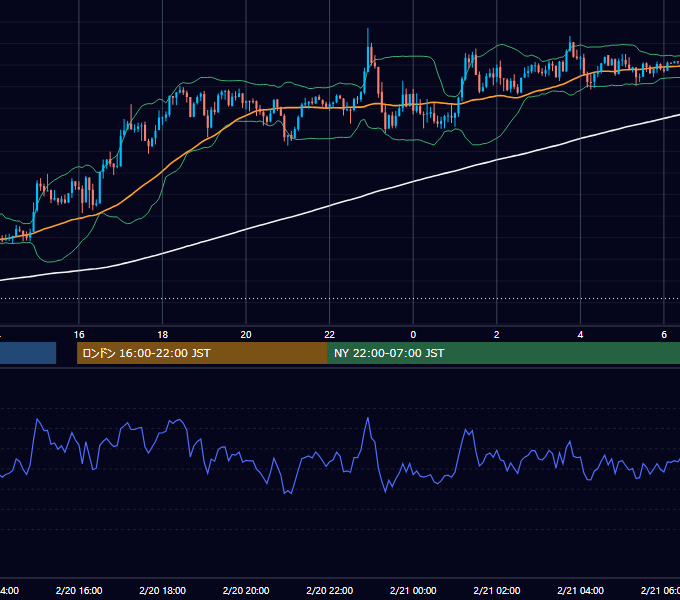The image size is (680, 600).
Task: Click the 4 hour label on price chart axis
Action: 580,335
